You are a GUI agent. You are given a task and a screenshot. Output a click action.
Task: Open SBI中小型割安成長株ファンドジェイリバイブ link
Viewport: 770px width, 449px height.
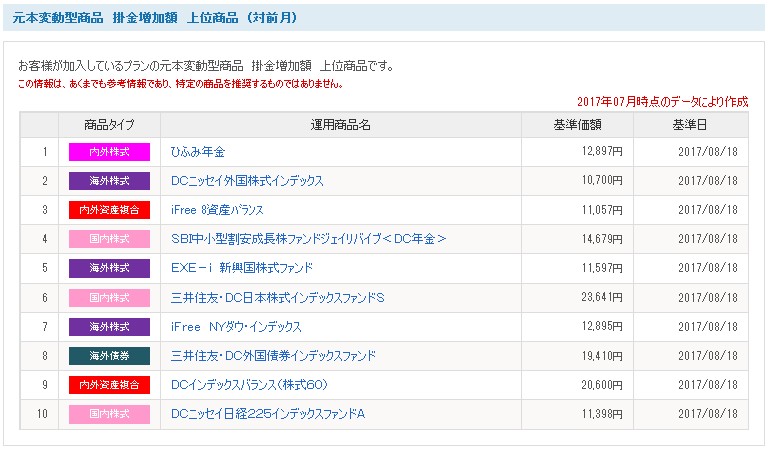(308, 239)
